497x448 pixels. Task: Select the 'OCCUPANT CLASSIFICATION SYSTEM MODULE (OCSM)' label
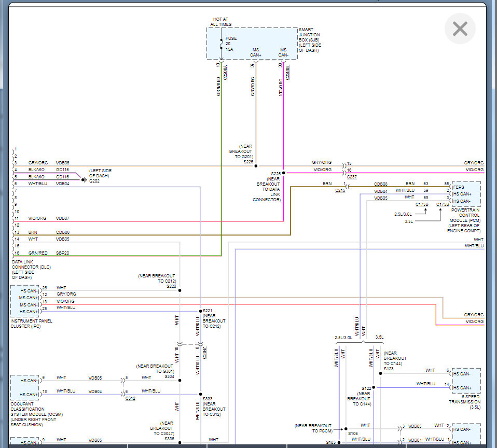coord(36,409)
